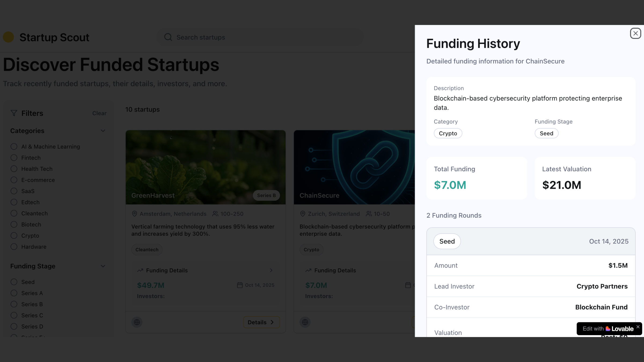Click the search magnifier icon
The height and width of the screenshot is (362, 644).
click(168, 37)
